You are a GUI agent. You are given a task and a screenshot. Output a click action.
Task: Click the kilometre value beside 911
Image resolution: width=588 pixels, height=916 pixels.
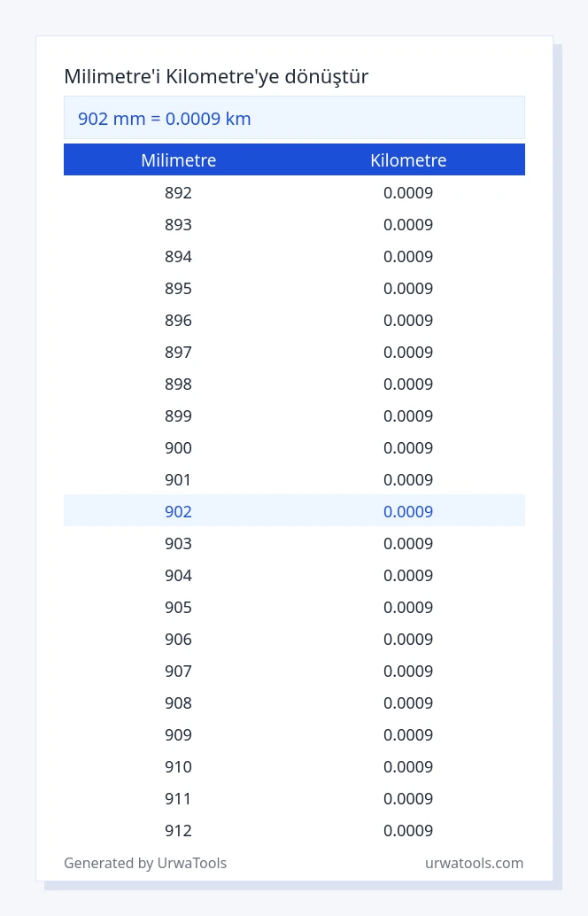coord(408,799)
